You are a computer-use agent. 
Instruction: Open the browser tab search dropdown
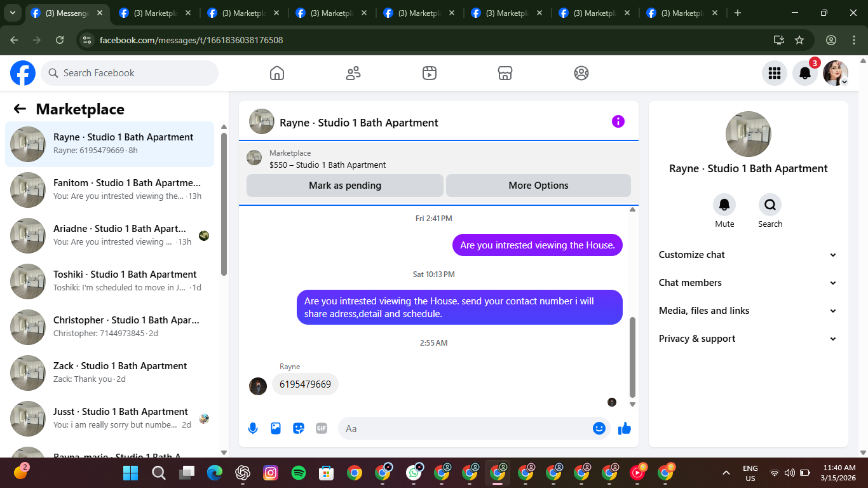(x=12, y=13)
